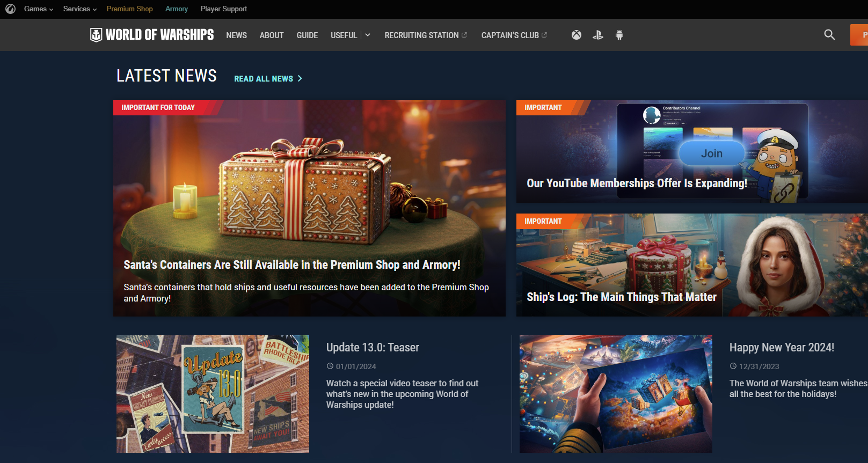Open the USEFUL menu item
This screenshot has width=868, height=463.
pyautogui.click(x=344, y=35)
